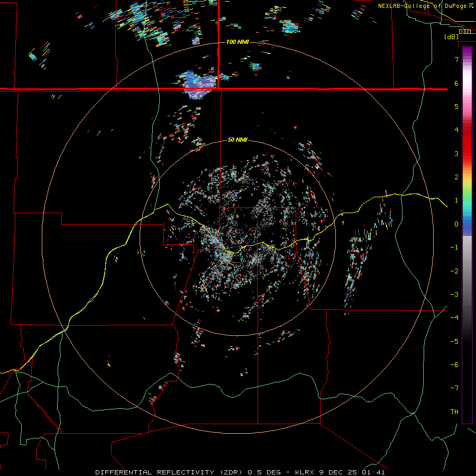Viewport: 476px width, 476px height.
Task: Click the "4" value on the ZDR scale
Action: [456, 130]
